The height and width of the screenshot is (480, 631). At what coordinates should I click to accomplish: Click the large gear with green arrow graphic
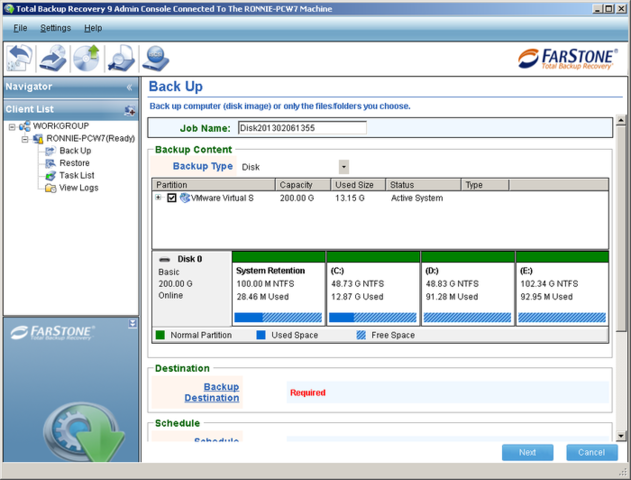point(84,432)
